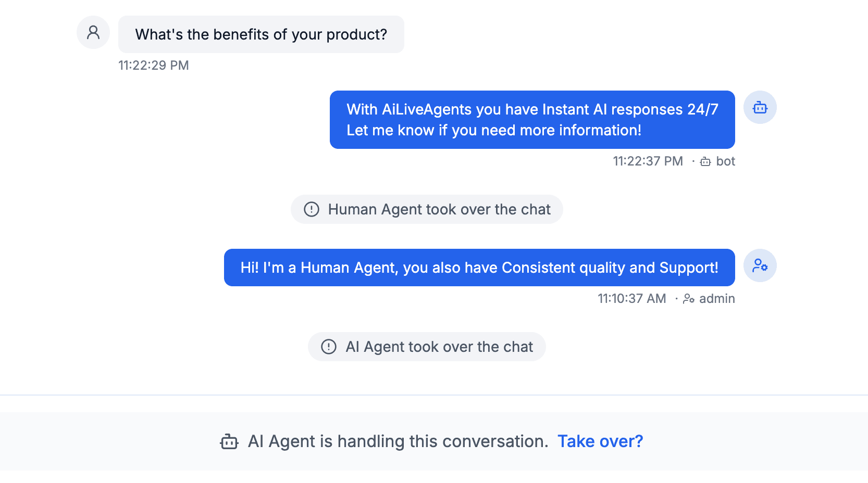Click the 11:22:29 PM timestamp
Viewport: 868px width, 483px height.
point(154,66)
